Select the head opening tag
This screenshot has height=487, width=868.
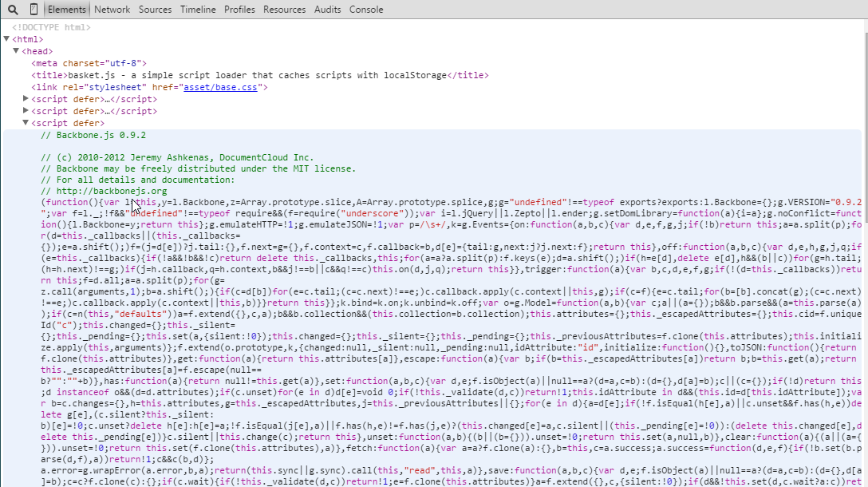[37, 52]
